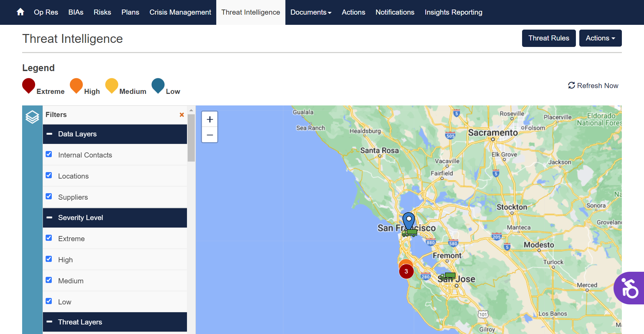Screen dimensions: 644x334
Task: Click the supplier truck icon near San Jose
Action: point(449,277)
